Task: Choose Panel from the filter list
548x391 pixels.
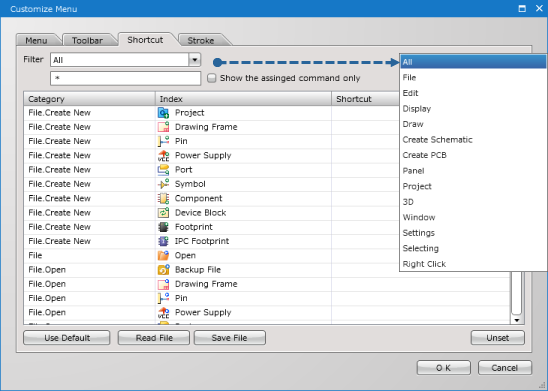Action: click(x=473, y=171)
